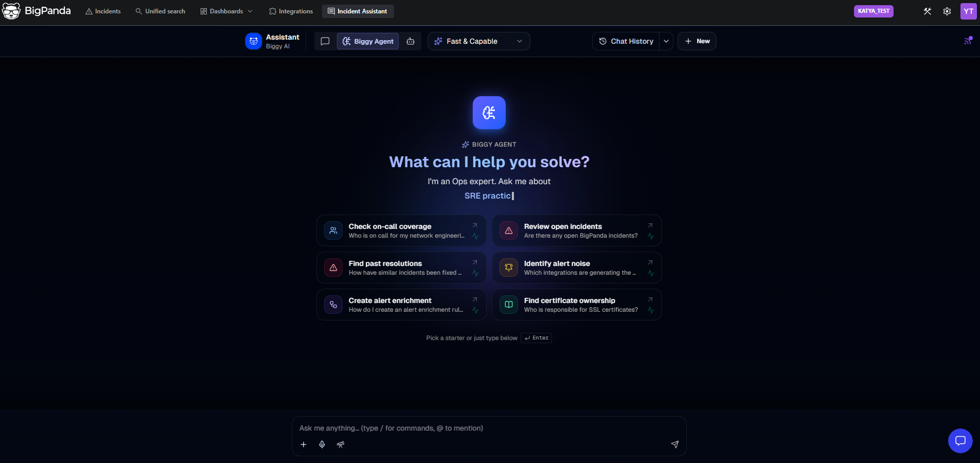Pick the Find past resolutions starter
The height and width of the screenshot is (463, 980).
(x=401, y=268)
